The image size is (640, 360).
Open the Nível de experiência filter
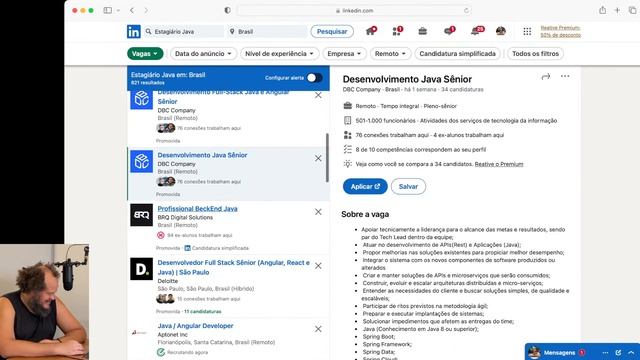279,53
